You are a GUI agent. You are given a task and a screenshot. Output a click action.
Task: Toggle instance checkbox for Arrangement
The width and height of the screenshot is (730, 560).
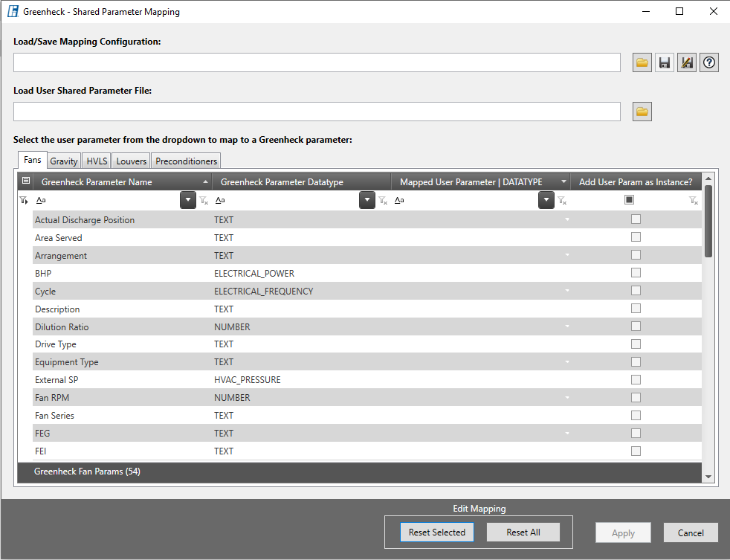pyautogui.click(x=636, y=255)
